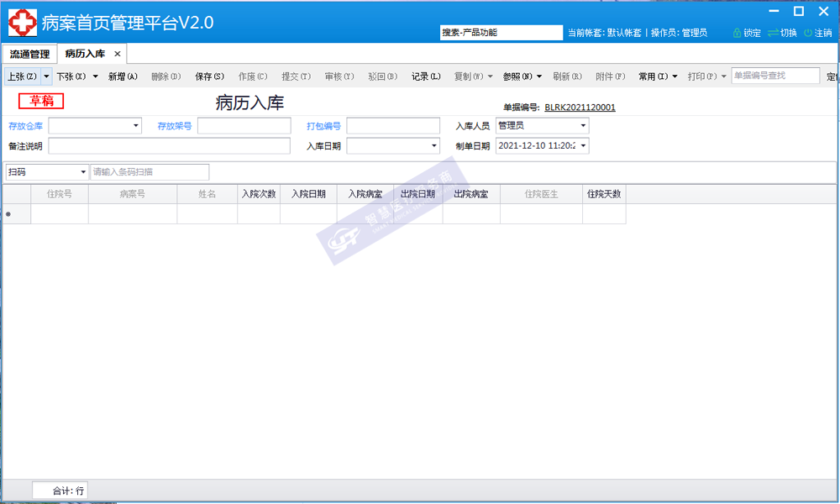Click the 打包编号 label link
This screenshot has height=504, width=840.
[323, 126]
